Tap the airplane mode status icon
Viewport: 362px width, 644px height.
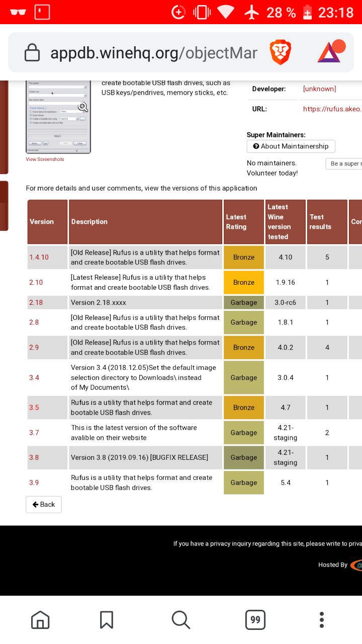(x=251, y=12)
